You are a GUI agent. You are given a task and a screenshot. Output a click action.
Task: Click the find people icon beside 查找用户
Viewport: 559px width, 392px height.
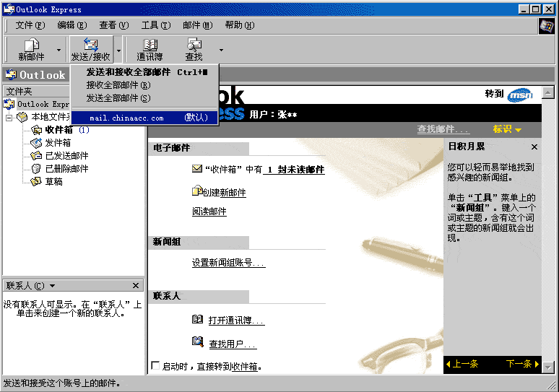click(197, 341)
